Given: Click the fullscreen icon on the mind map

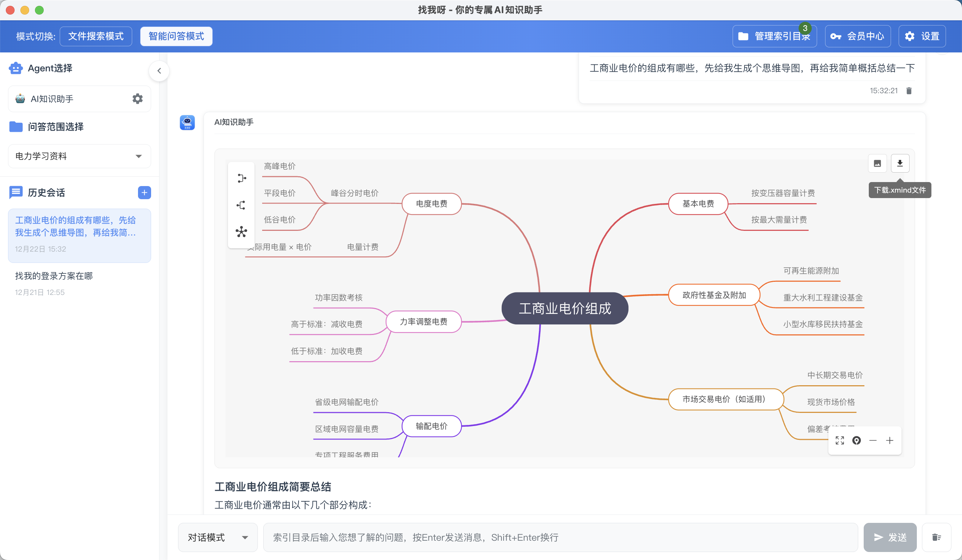Looking at the screenshot, I should tap(839, 441).
